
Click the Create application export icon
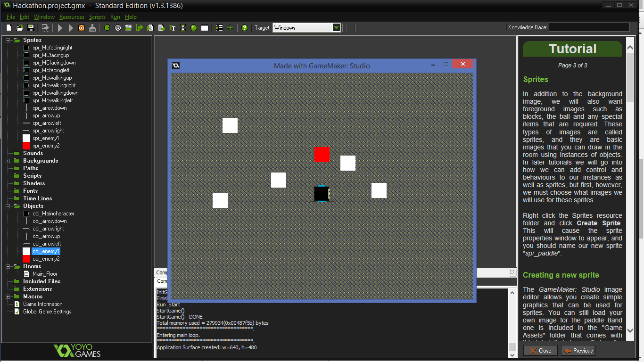(45, 28)
